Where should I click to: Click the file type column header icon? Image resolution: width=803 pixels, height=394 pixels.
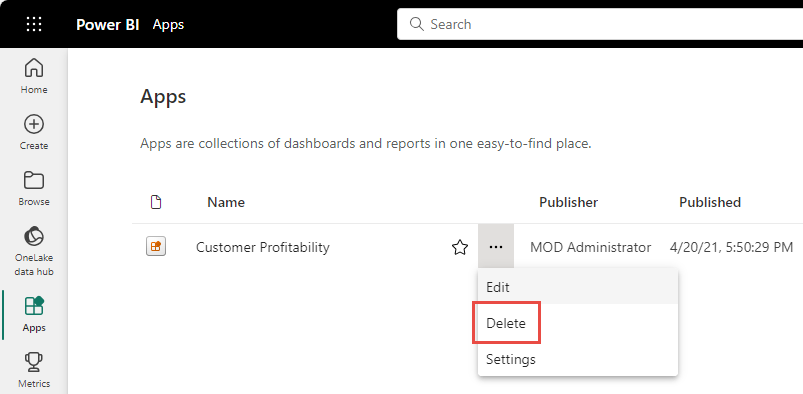(x=156, y=202)
